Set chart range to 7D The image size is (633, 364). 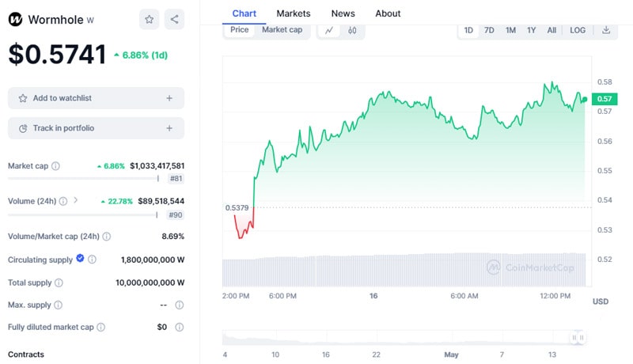[x=489, y=30]
